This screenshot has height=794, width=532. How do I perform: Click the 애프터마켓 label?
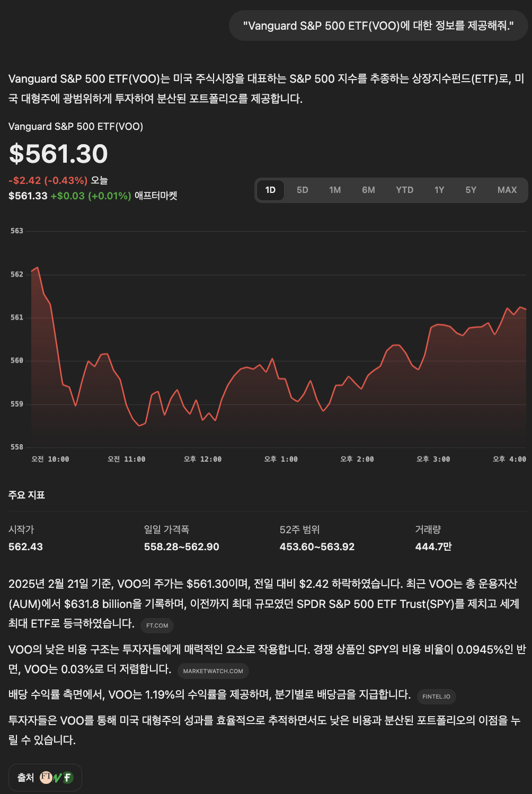pyautogui.click(x=156, y=196)
